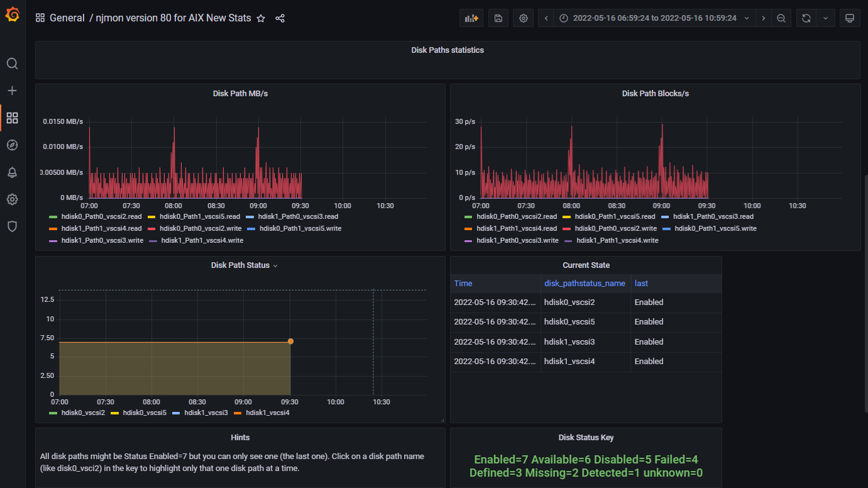The width and height of the screenshot is (868, 488).
Task: Click the General folder breadcrumb link
Action: [67, 18]
